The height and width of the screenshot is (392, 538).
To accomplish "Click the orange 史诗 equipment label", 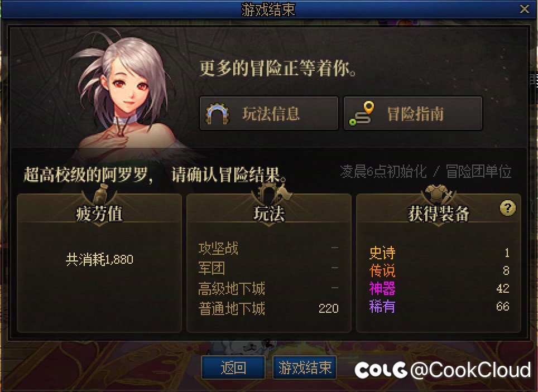I will (382, 253).
